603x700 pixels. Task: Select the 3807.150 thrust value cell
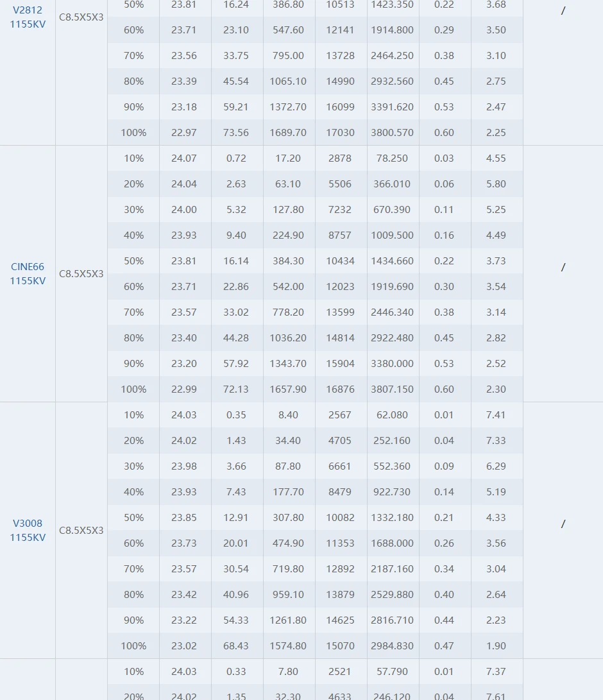pos(392,389)
